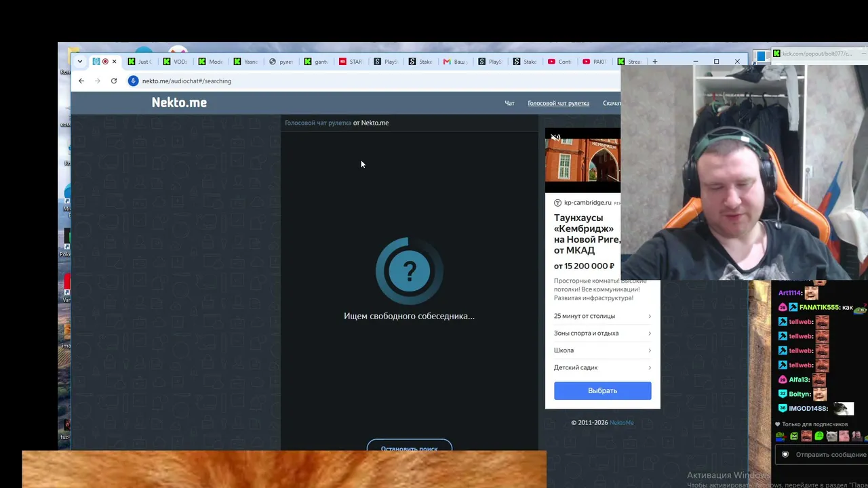Click the address bar URL nekto.me/audiochat
Screen dimensions: 868x488
click(x=186, y=81)
